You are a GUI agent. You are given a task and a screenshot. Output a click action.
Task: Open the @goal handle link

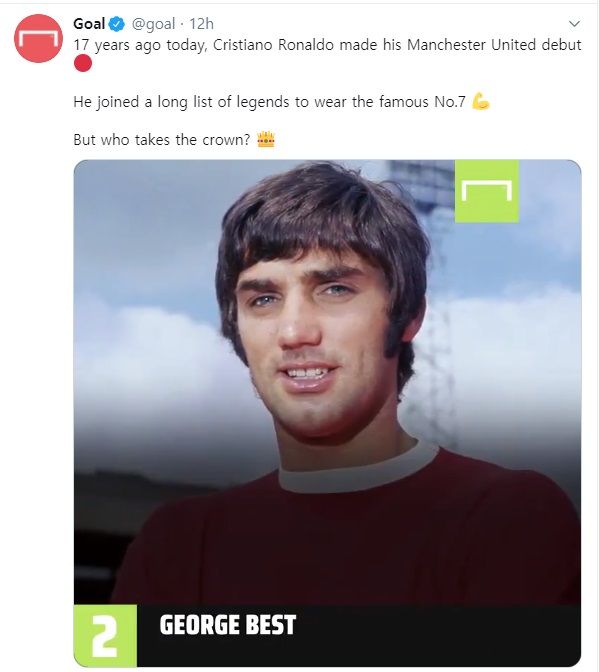(153, 24)
